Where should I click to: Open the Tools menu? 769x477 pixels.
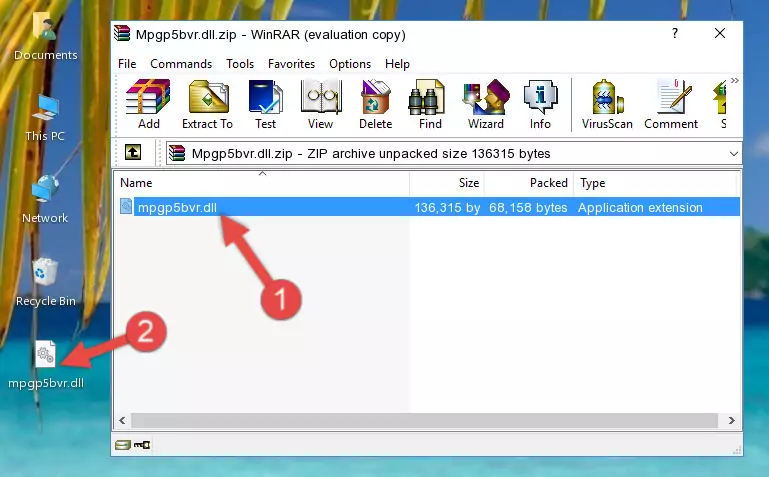pyautogui.click(x=240, y=64)
